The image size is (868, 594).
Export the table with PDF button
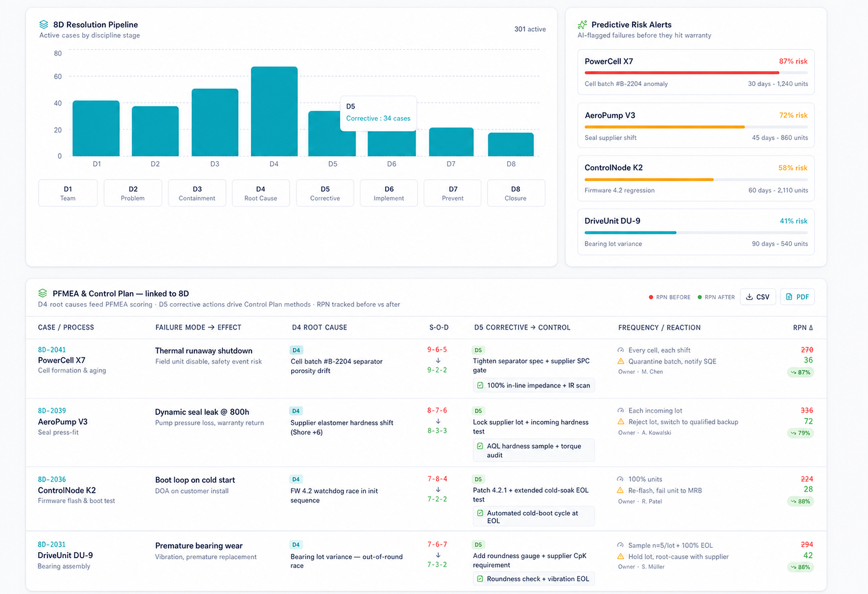797,297
